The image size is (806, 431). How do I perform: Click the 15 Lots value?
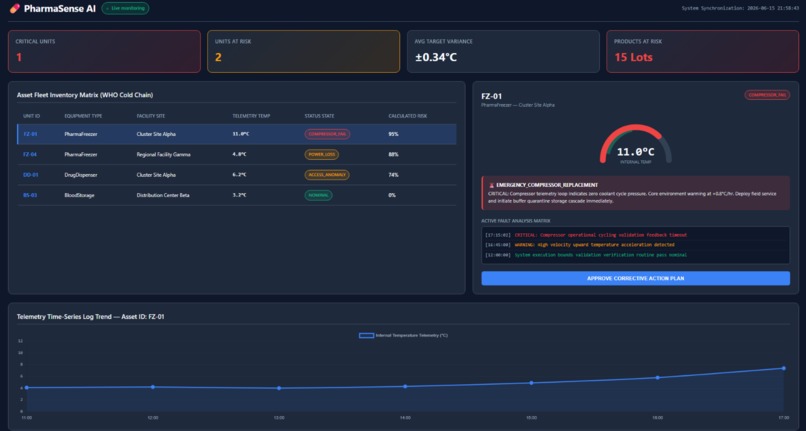tap(633, 58)
